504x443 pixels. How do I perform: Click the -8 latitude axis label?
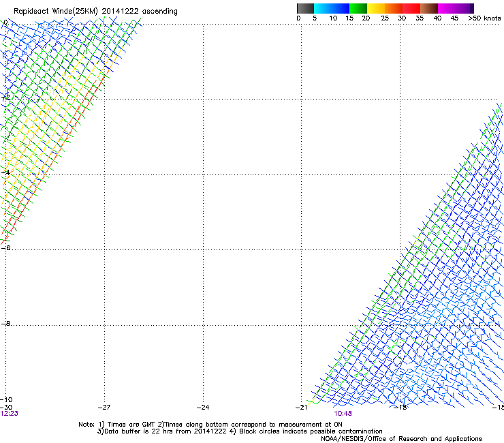(x=5, y=324)
